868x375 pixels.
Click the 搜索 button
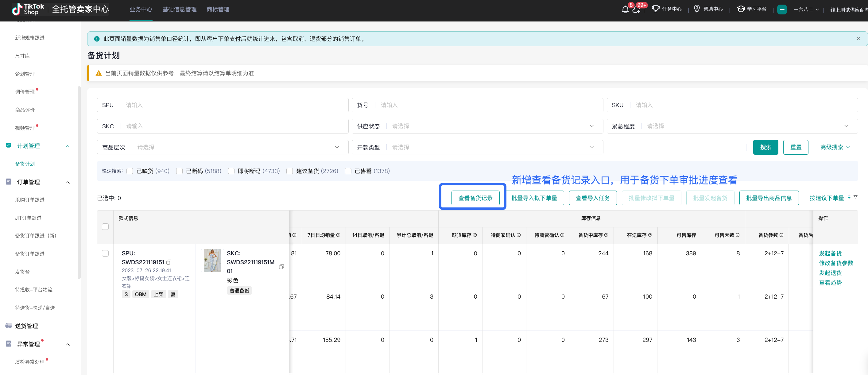[765, 147]
